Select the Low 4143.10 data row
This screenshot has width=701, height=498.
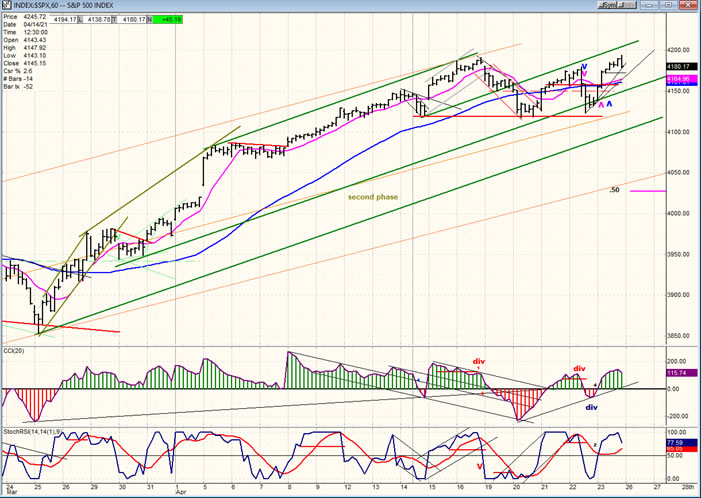(x=25, y=55)
